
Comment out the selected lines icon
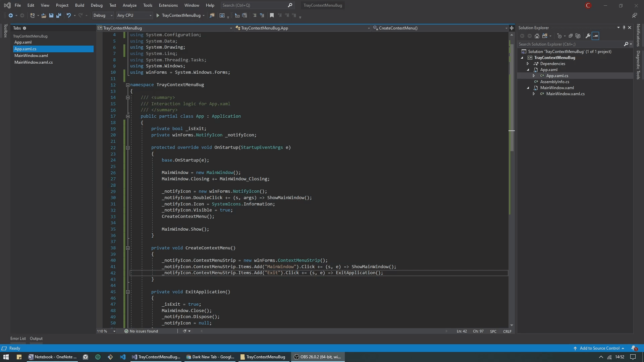click(255, 15)
